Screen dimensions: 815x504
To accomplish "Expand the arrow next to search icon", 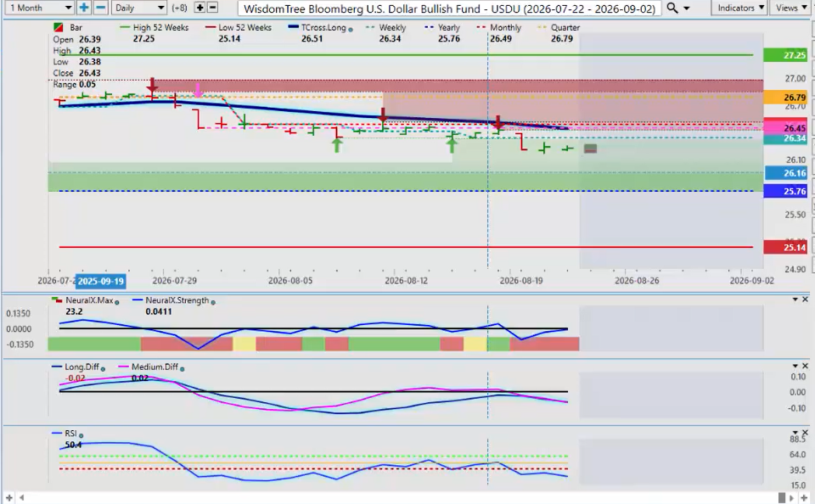I will tap(687, 8).
